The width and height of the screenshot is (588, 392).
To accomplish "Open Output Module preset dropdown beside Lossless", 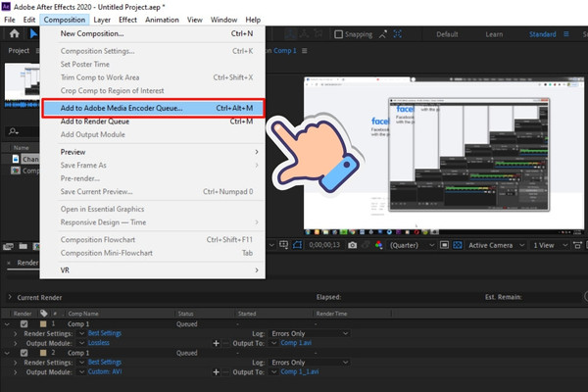I will (x=81, y=343).
